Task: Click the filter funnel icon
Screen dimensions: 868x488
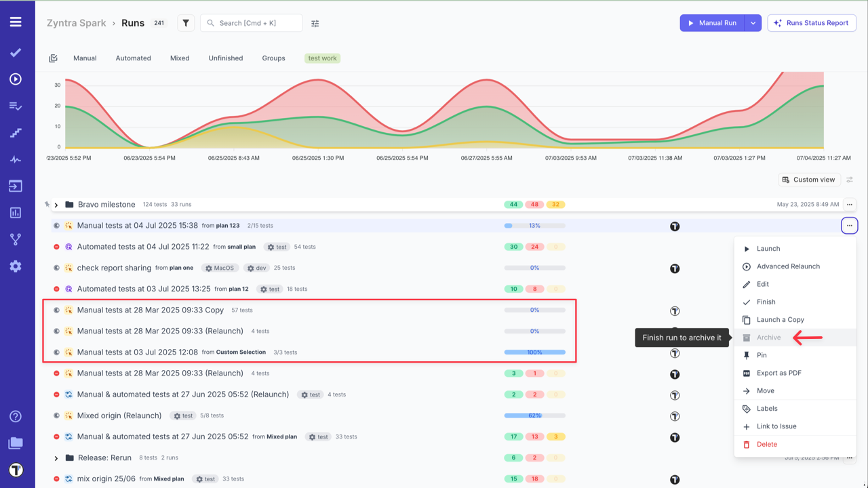Action: click(x=186, y=23)
